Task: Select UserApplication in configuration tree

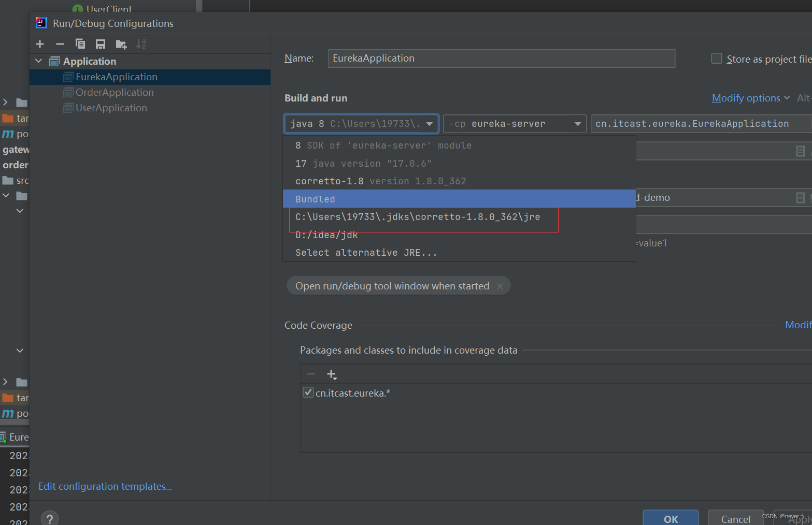Action: 150,108
